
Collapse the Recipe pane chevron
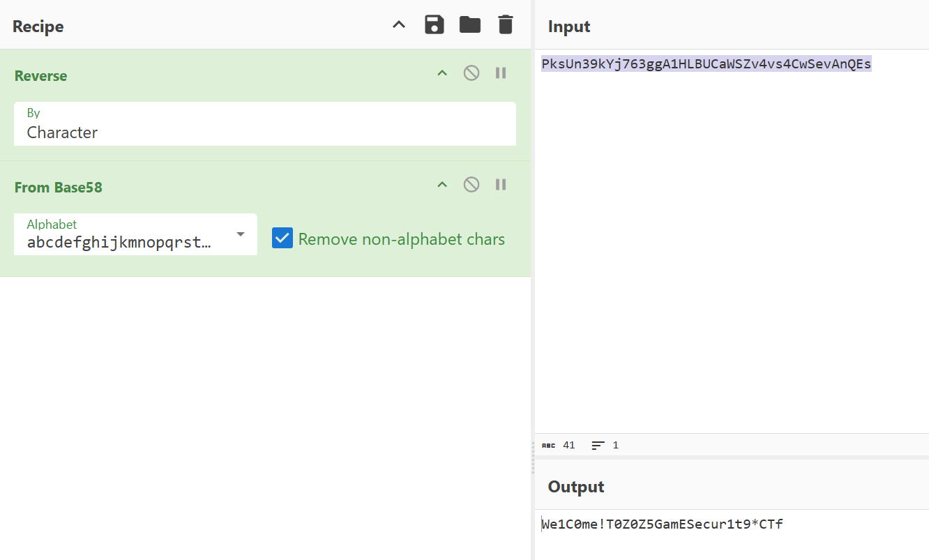[399, 25]
